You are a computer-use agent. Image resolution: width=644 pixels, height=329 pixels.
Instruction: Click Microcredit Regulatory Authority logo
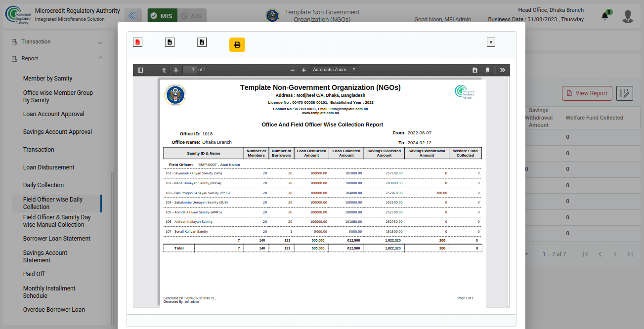click(18, 15)
